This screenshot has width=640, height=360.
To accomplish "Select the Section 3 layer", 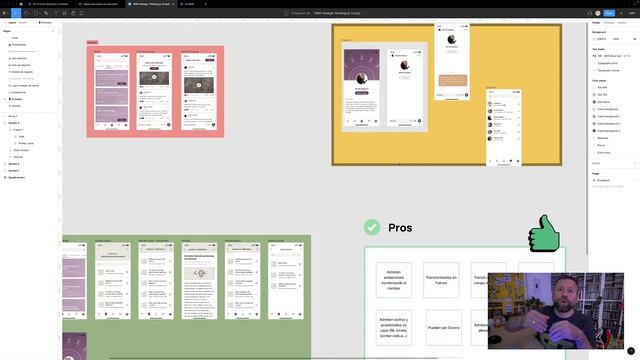I will [14, 123].
